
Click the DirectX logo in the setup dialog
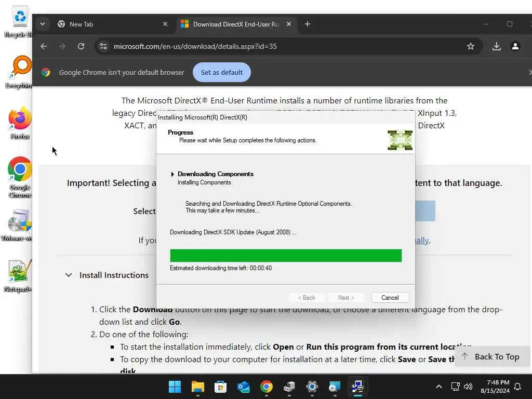point(400,140)
